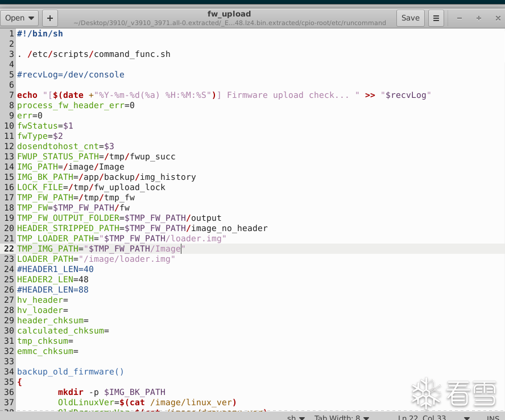This screenshot has height=420, width=505.
Task: Maximize the gedit window
Action: point(479,18)
